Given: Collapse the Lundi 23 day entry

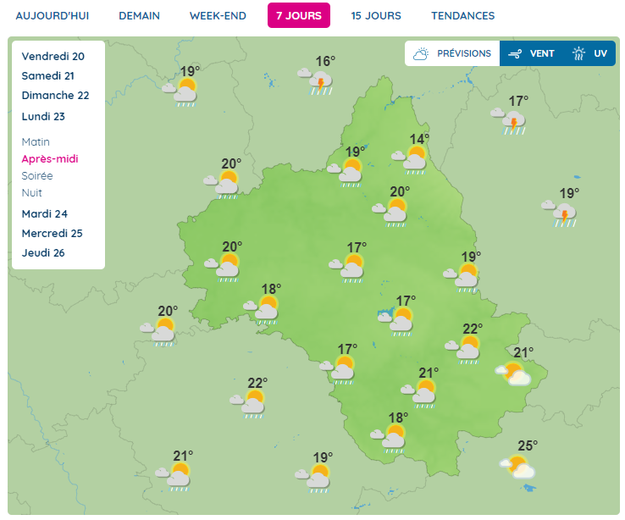Looking at the screenshot, I should [x=43, y=116].
